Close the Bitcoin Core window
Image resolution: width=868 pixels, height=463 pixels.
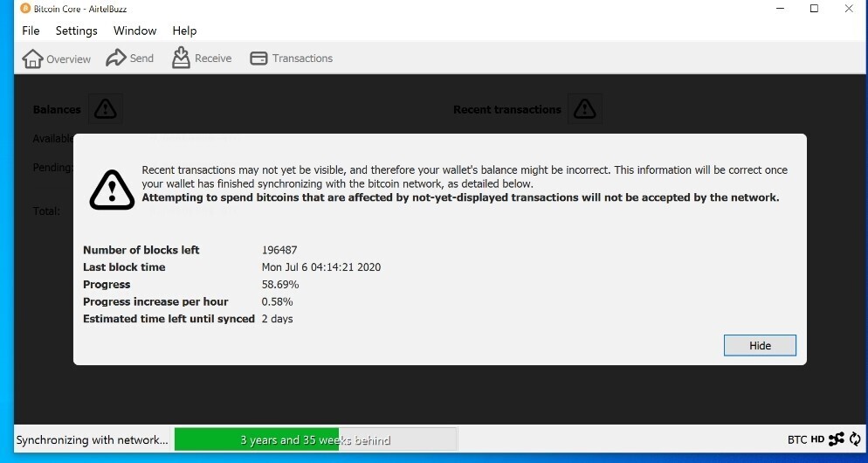click(849, 9)
